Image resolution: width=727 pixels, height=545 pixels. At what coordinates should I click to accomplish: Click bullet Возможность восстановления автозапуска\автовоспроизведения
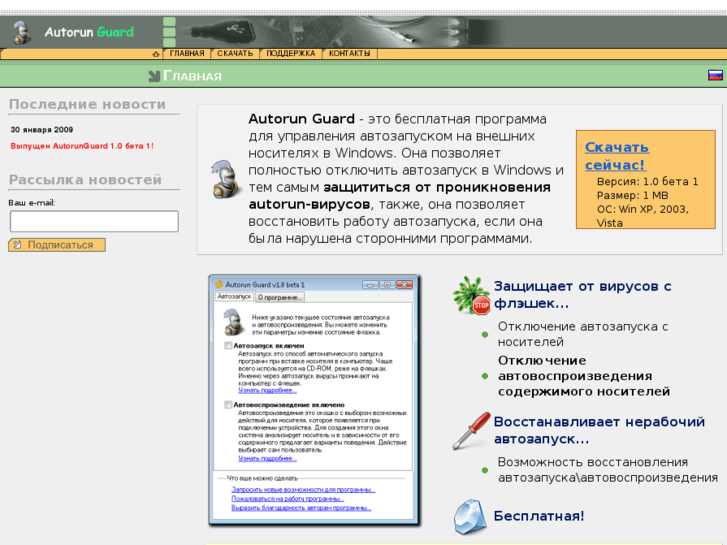[608, 469]
